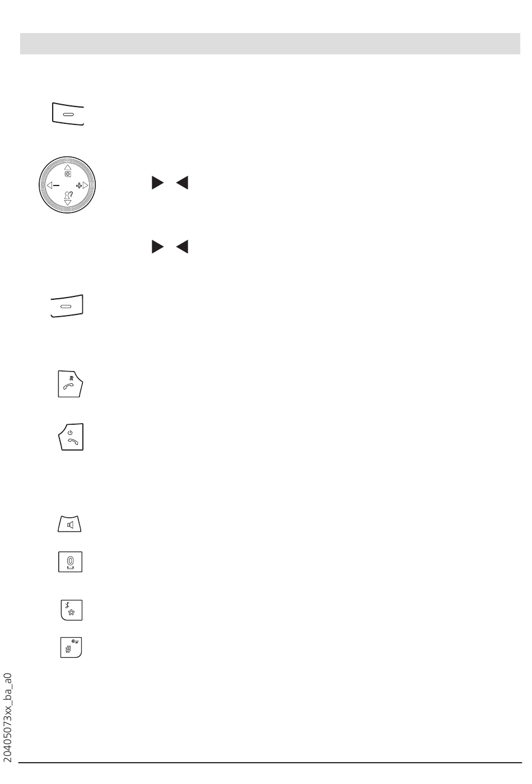Click the minus left arrow on navigation pad
The height and width of the screenshot is (784, 532).
(x=53, y=184)
